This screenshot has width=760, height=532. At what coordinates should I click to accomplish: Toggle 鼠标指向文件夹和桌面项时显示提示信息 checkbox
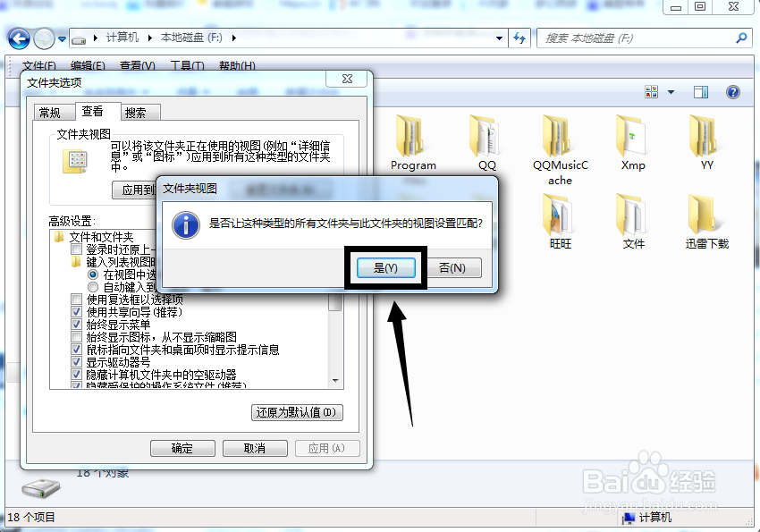click(76, 350)
